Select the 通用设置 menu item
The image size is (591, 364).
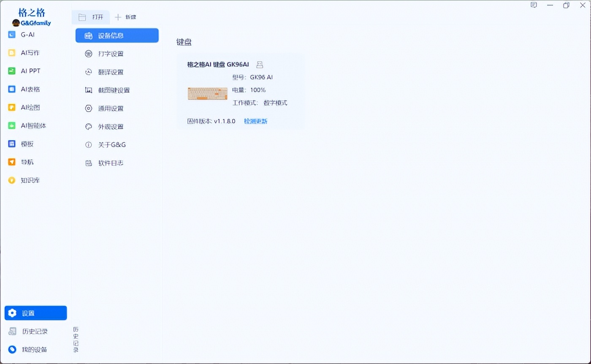point(117,108)
